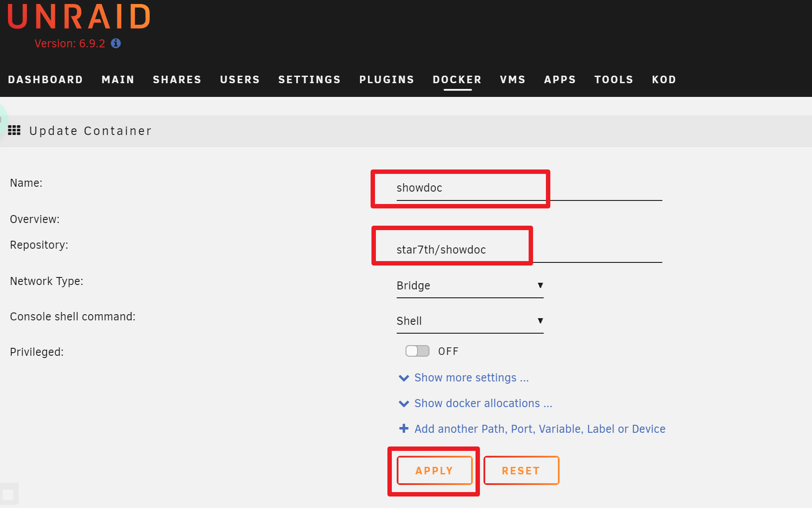This screenshot has height=508, width=812.
Task: Select the Docker tab
Action: click(x=457, y=80)
